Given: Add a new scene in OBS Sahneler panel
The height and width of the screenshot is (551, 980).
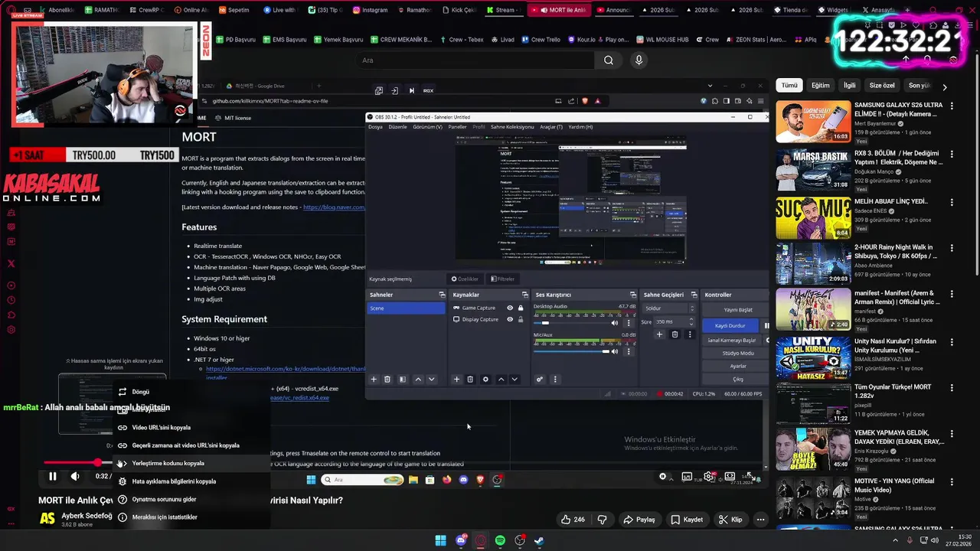Looking at the screenshot, I should click(374, 379).
